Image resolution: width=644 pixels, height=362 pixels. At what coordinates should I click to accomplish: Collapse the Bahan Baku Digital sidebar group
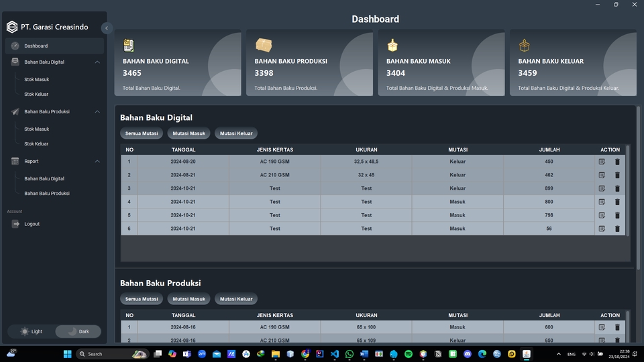pos(97,62)
